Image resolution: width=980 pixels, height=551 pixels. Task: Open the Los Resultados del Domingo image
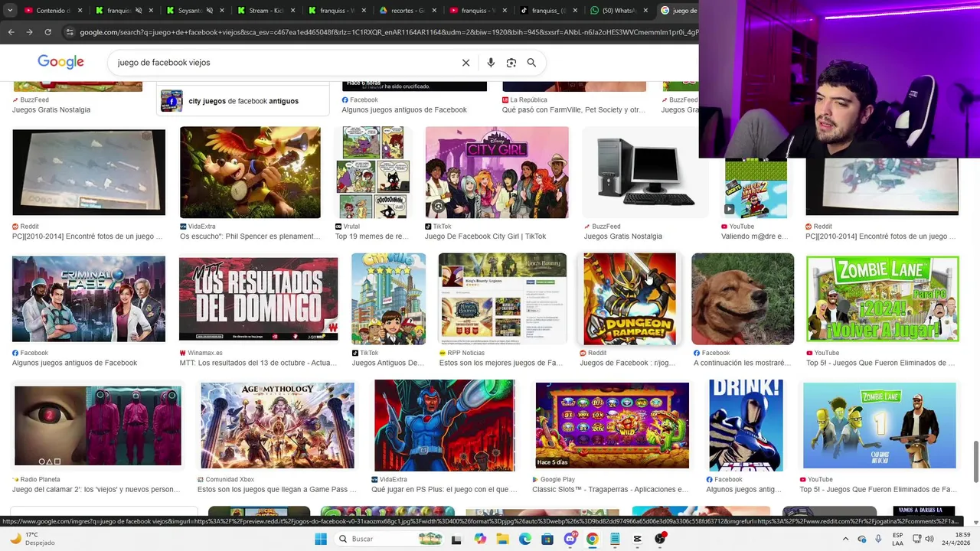(x=258, y=299)
